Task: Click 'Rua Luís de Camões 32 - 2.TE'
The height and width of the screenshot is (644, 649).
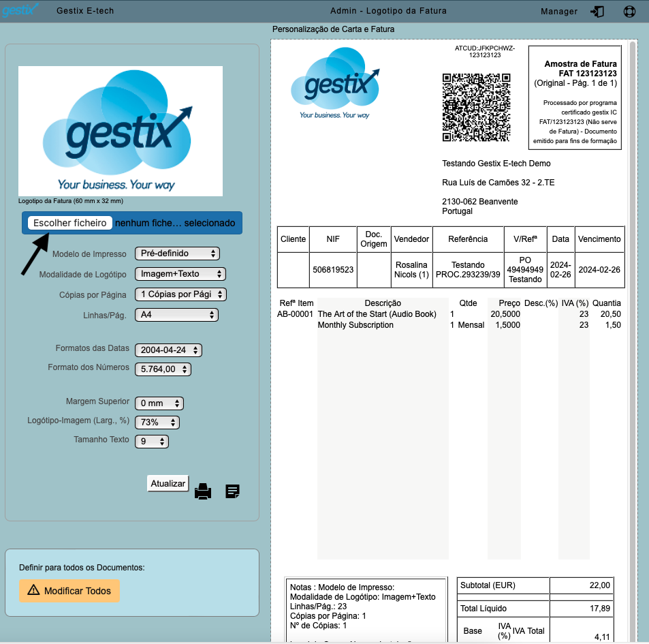Action: click(x=498, y=182)
